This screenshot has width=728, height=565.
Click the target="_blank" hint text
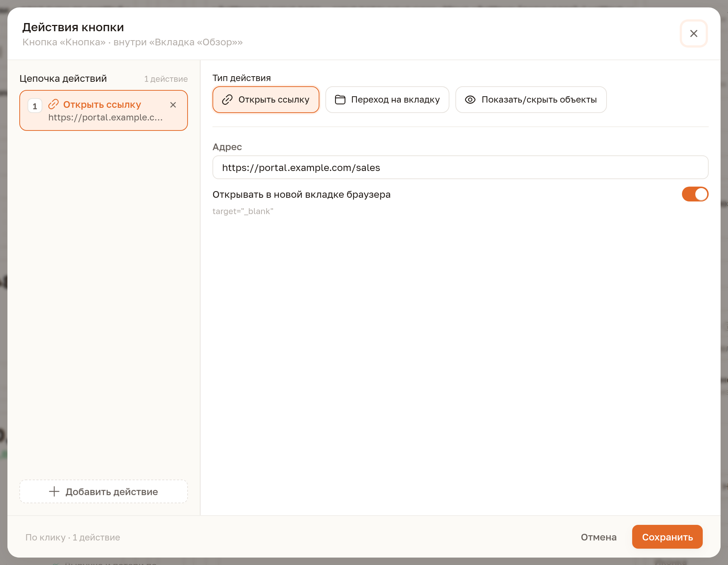tap(243, 211)
